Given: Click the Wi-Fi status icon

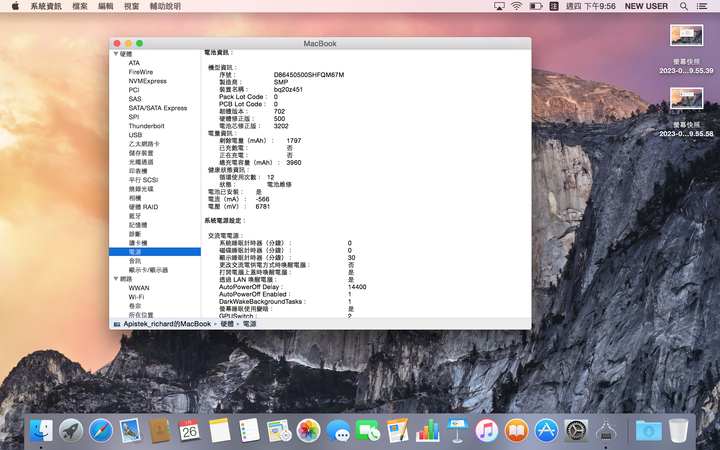Looking at the screenshot, I should [x=517, y=6].
